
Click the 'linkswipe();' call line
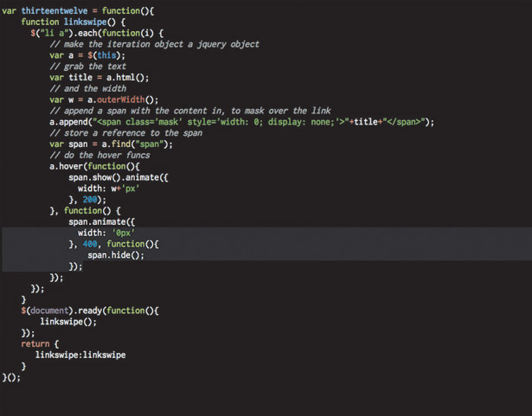[x=68, y=322]
